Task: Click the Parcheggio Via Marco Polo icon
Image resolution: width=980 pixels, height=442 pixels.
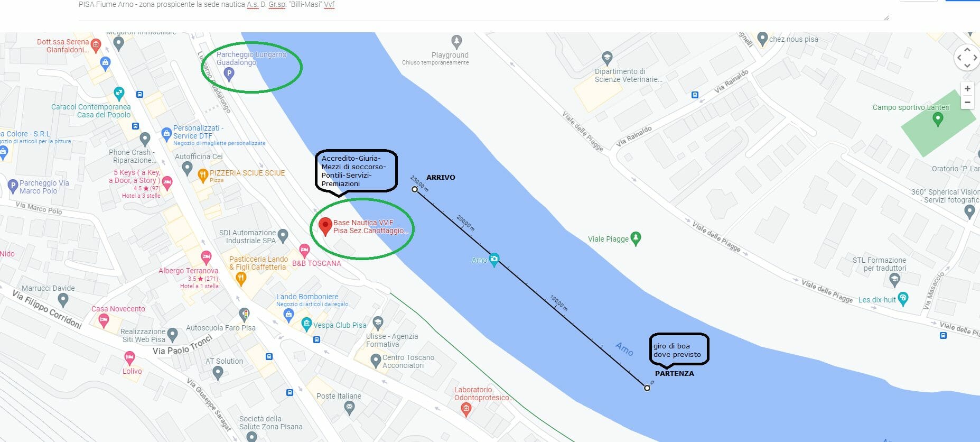Action: (x=13, y=185)
